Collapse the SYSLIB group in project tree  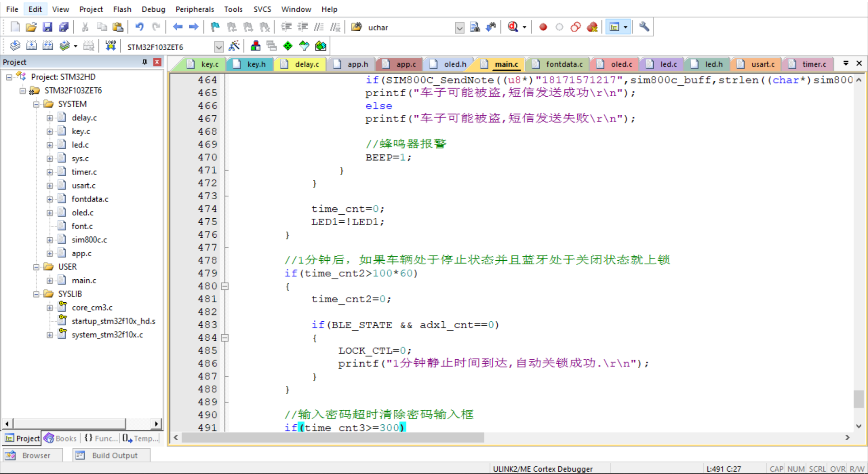[x=36, y=294]
